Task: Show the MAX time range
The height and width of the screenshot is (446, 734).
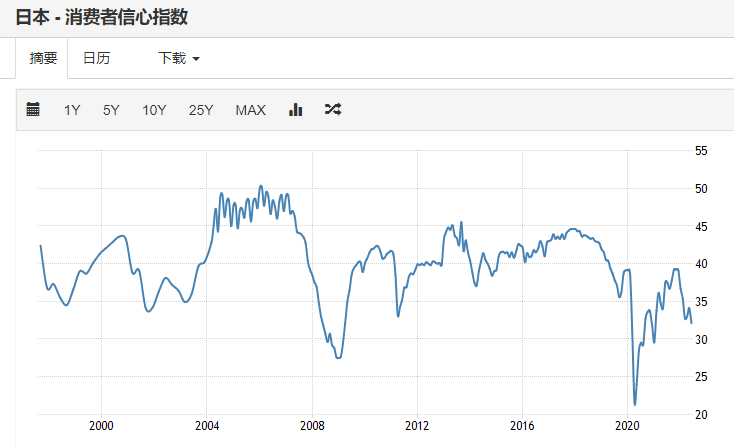Action: click(250, 110)
